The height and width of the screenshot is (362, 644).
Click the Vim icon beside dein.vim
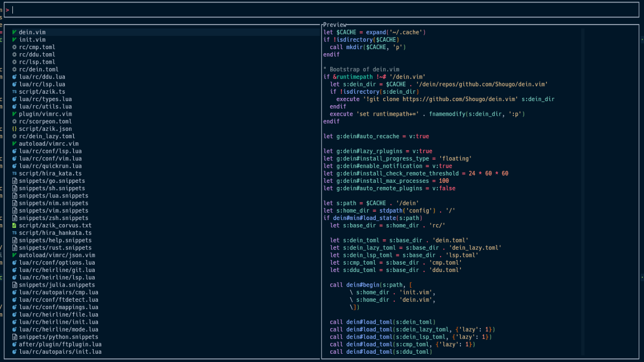(14, 32)
